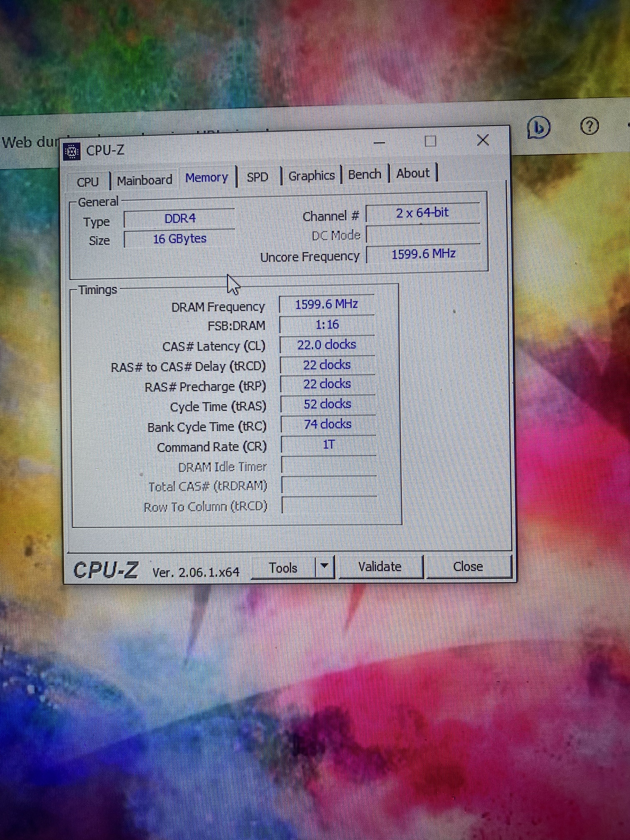
Task: Maximize the CPU-Z window
Action: point(430,141)
